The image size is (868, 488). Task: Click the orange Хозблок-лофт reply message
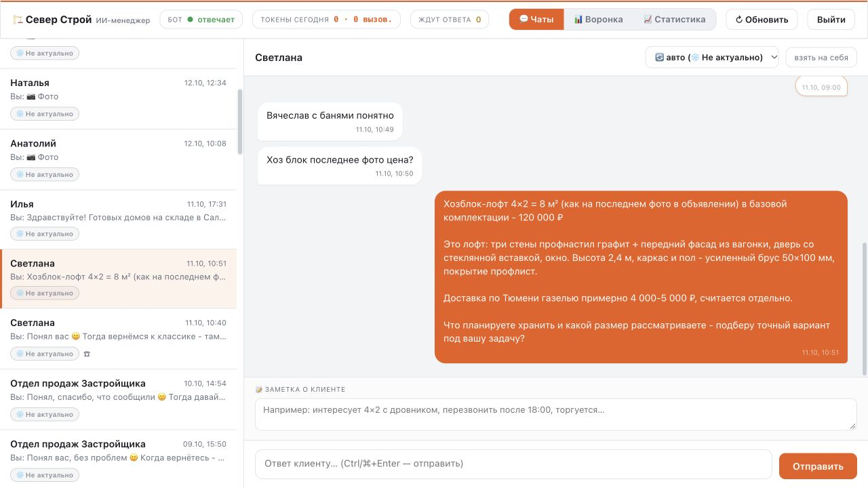tap(641, 277)
